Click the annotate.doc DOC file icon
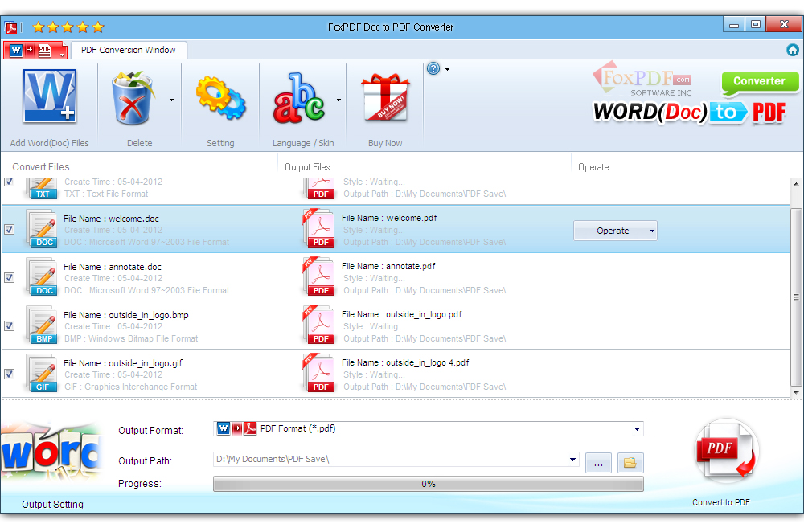 point(42,278)
